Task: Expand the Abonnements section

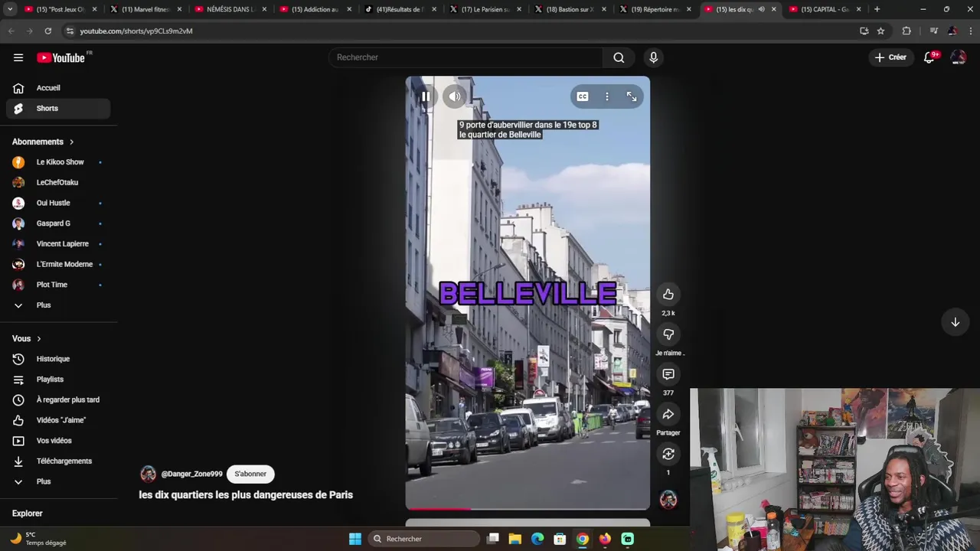Action: tap(44, 142)
